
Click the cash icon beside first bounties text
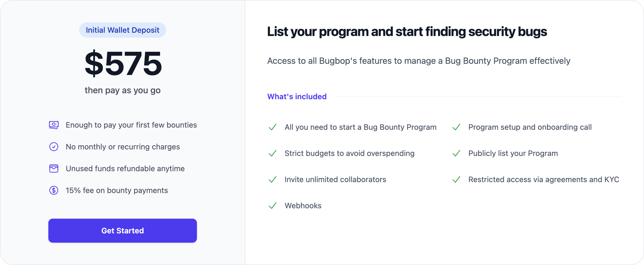pos(54,125)
